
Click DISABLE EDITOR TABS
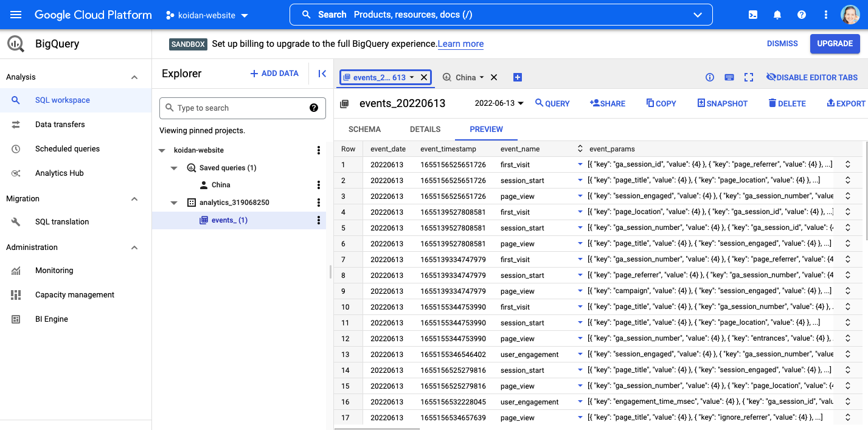[812, 77]
